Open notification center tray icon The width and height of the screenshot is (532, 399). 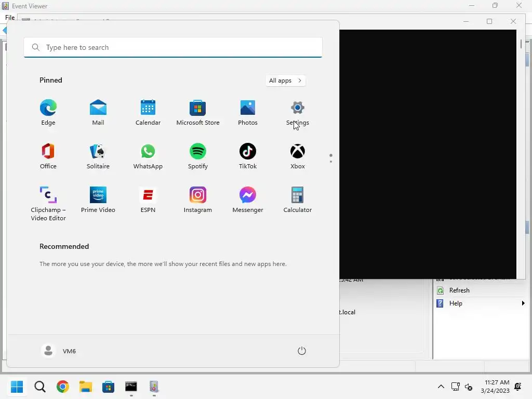coord(518,387)
